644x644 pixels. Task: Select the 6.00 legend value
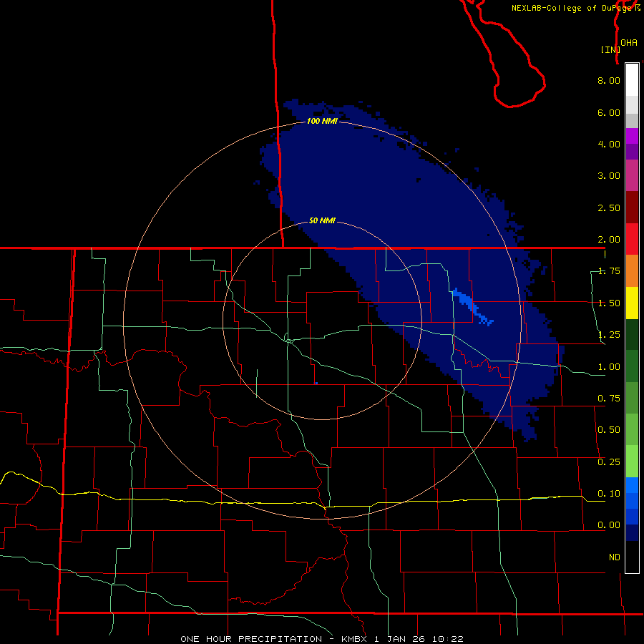click(609, 112)
